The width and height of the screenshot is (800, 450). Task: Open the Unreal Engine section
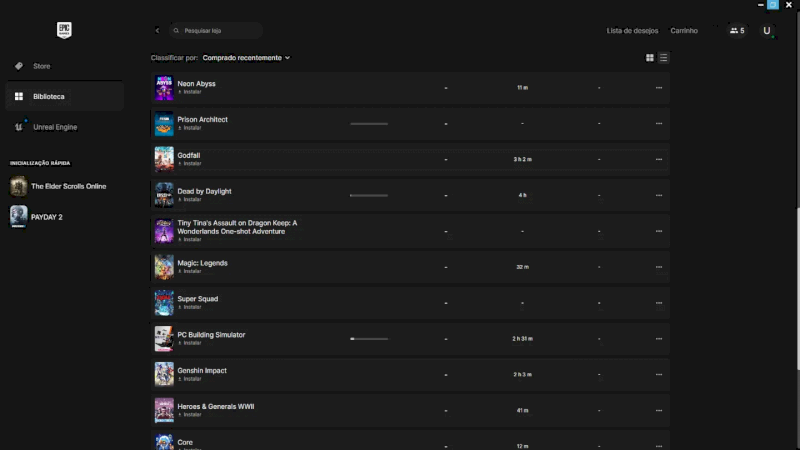tap(54, 127)
